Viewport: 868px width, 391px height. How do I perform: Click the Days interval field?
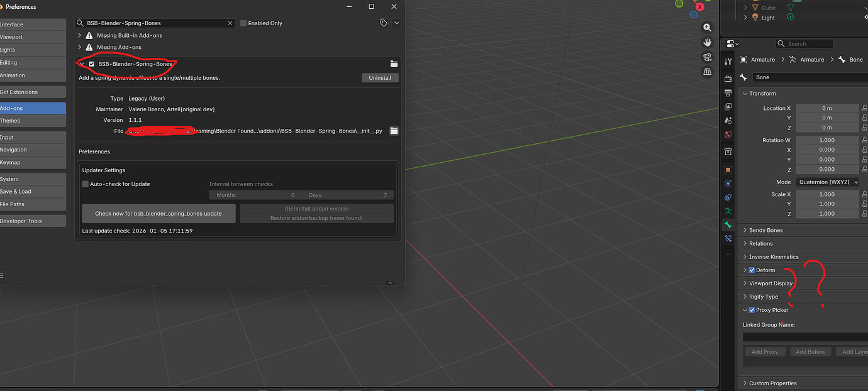pos(348,195)
